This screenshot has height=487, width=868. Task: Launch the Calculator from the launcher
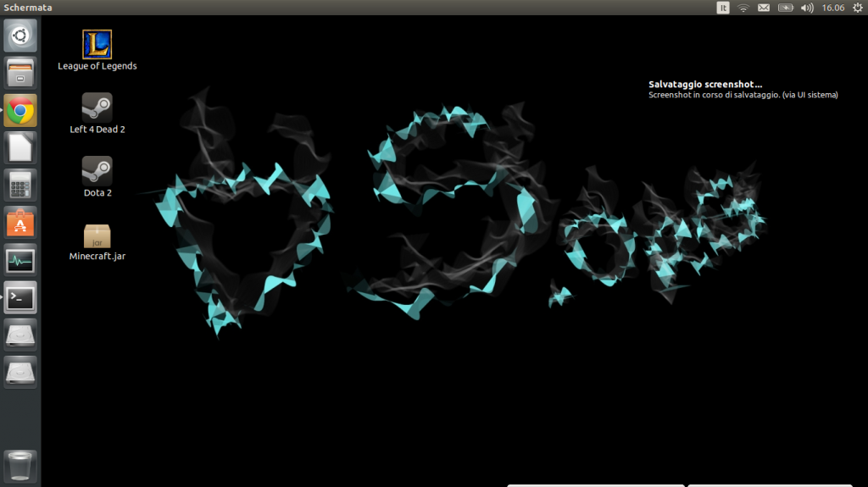pos(20,185)
